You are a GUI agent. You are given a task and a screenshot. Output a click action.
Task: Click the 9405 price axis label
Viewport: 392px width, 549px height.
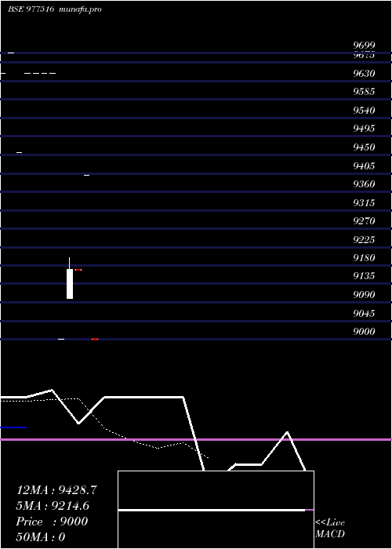coord(364,166)
